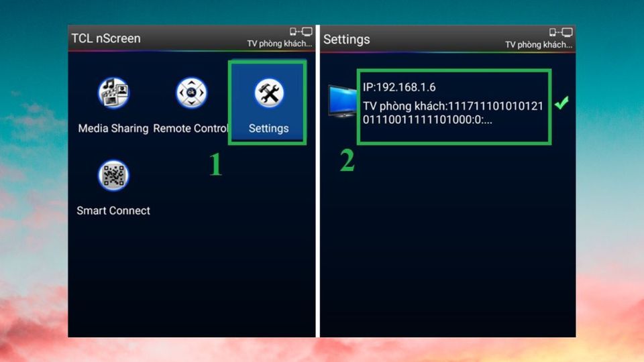Open the Smart Connect QR code icon

point(113,176)
